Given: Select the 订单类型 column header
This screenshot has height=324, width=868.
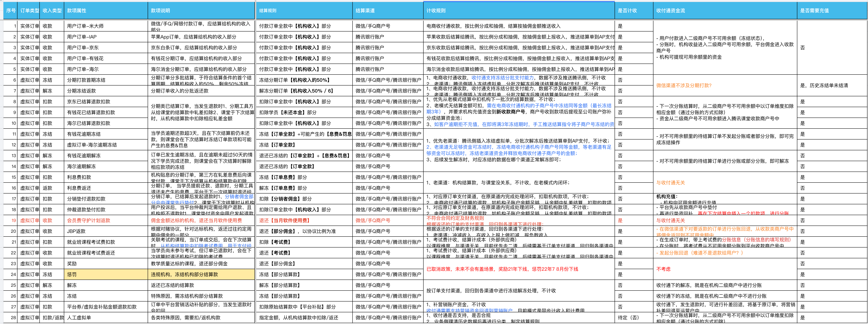Looking at the screenshot, I should coord(29,10).
